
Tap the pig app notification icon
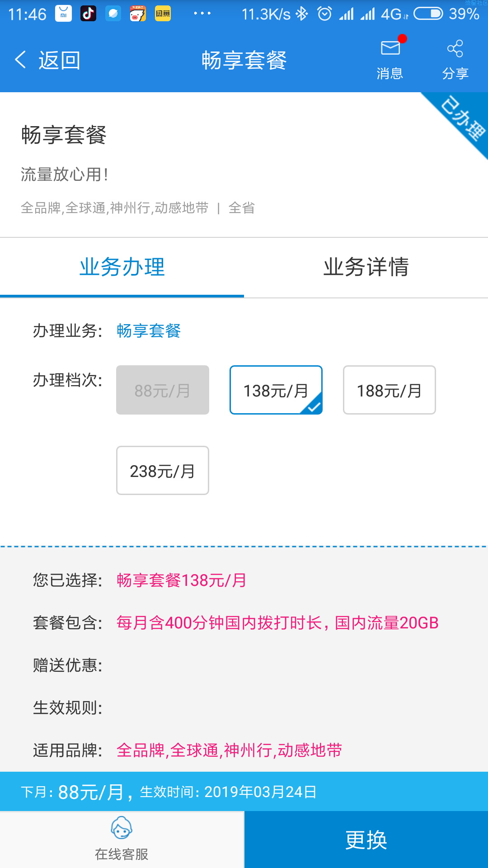point(138,14)
